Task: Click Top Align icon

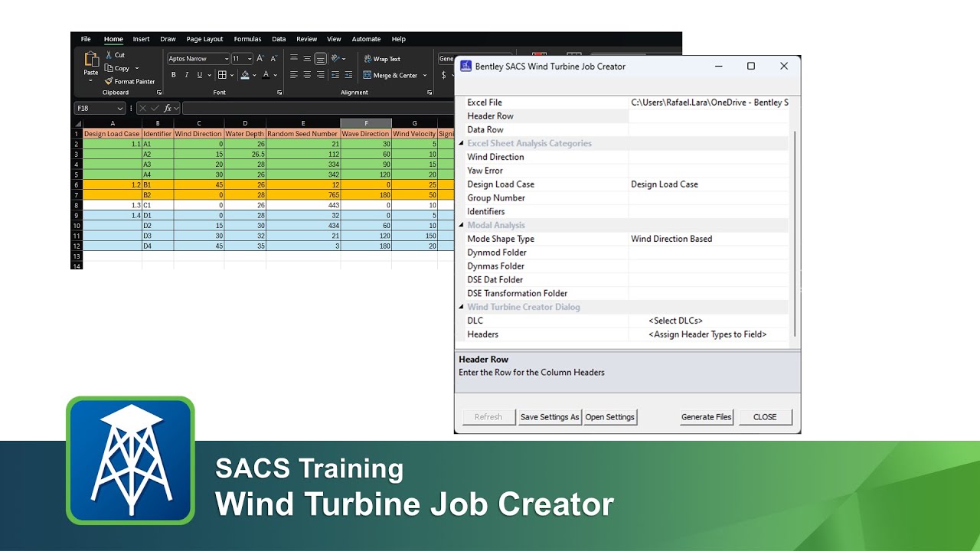Action: (x=294, y=58)
